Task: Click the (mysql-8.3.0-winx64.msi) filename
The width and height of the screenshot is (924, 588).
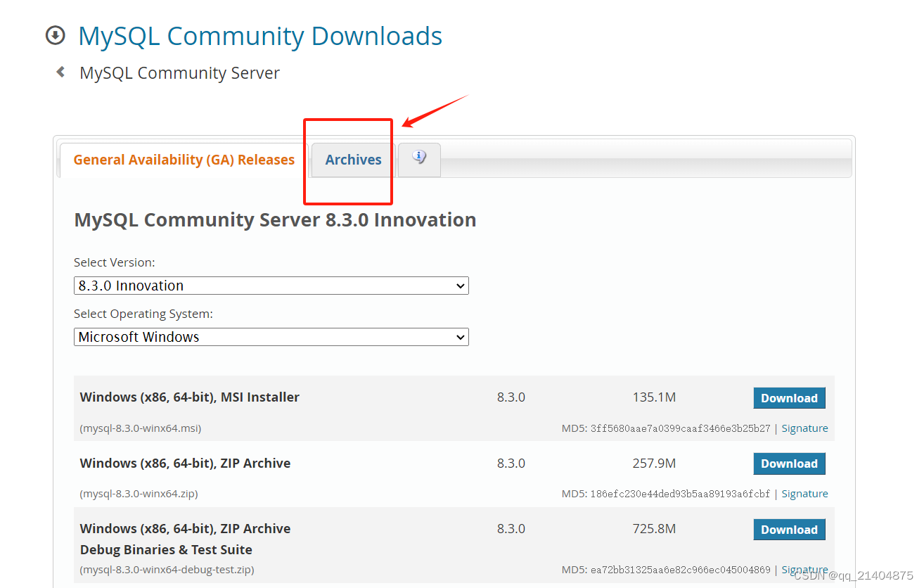Action: (x=141, y=428)
